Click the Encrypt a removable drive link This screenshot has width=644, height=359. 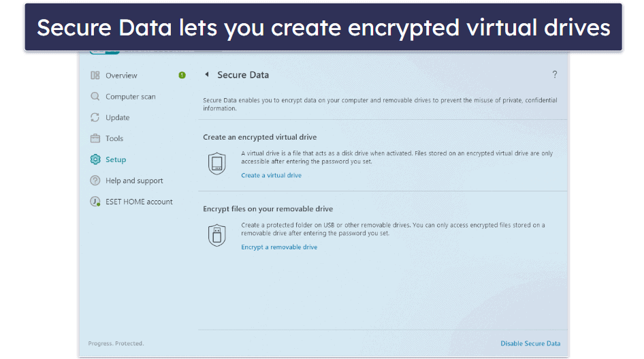tap(279, 247)
